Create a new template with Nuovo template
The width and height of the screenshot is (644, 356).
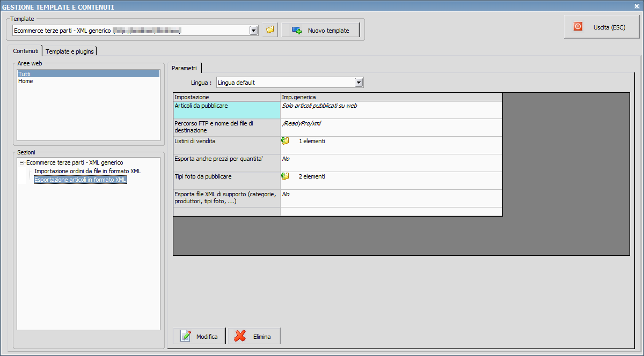point(320,30)
